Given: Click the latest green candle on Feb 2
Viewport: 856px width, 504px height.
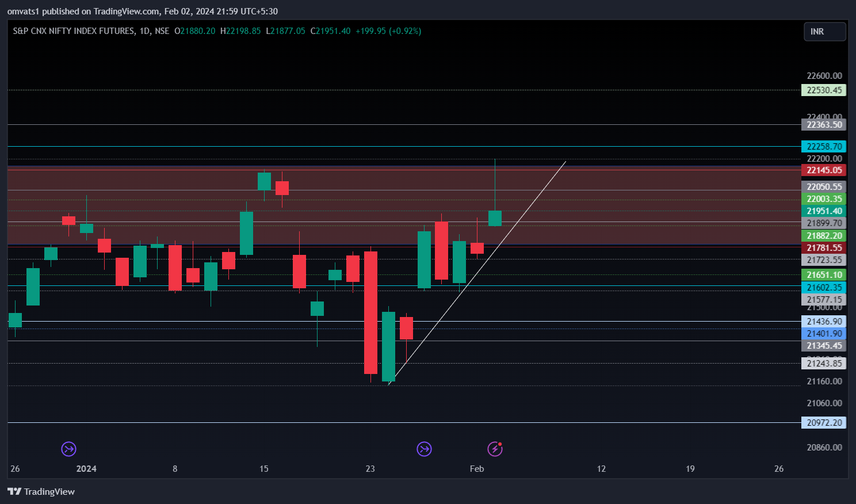Looking at the screenshot, I should pos(495,218).
